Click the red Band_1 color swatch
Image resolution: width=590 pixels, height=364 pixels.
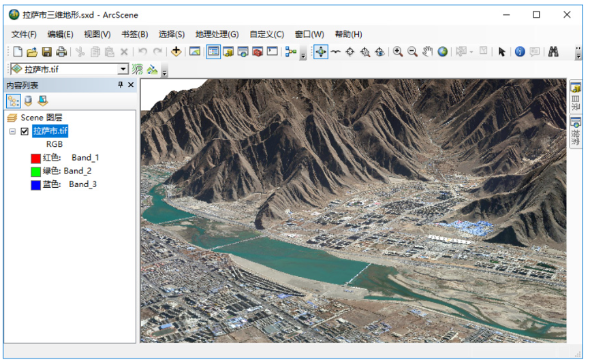[x=35, y=158]
